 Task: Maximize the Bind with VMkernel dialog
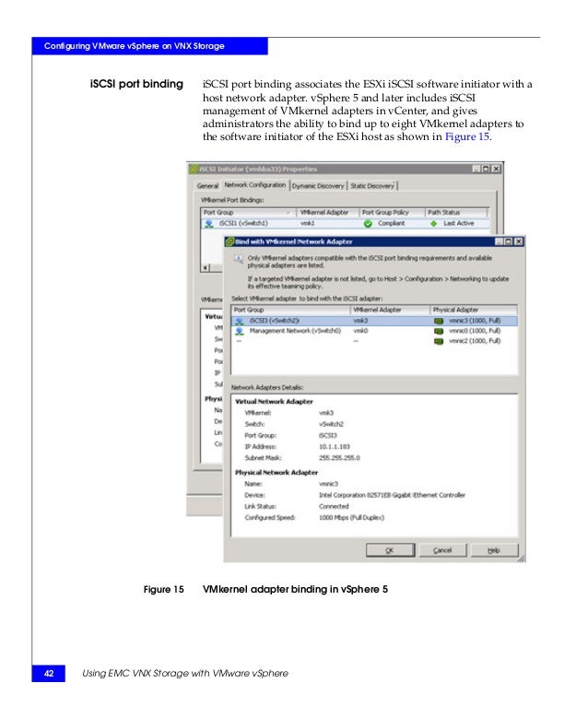pos(509,241)
